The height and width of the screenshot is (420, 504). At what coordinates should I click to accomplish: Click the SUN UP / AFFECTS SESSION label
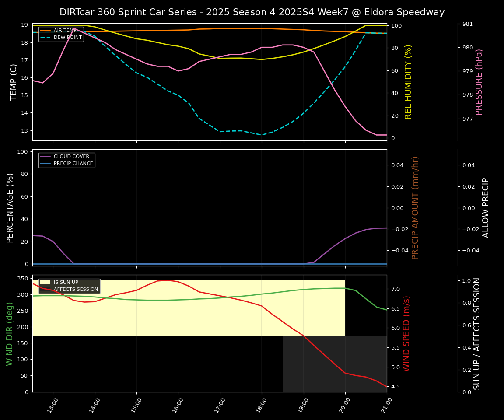pos(477,333)
